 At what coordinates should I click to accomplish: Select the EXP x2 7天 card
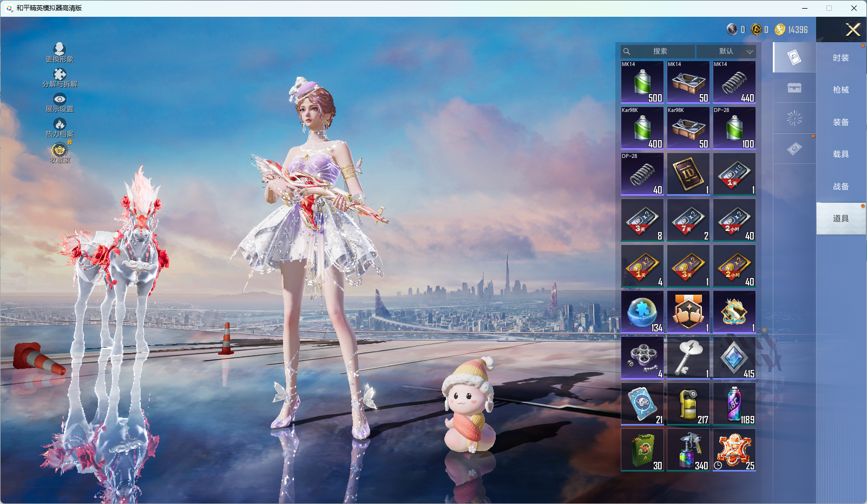tap(688, 220)
